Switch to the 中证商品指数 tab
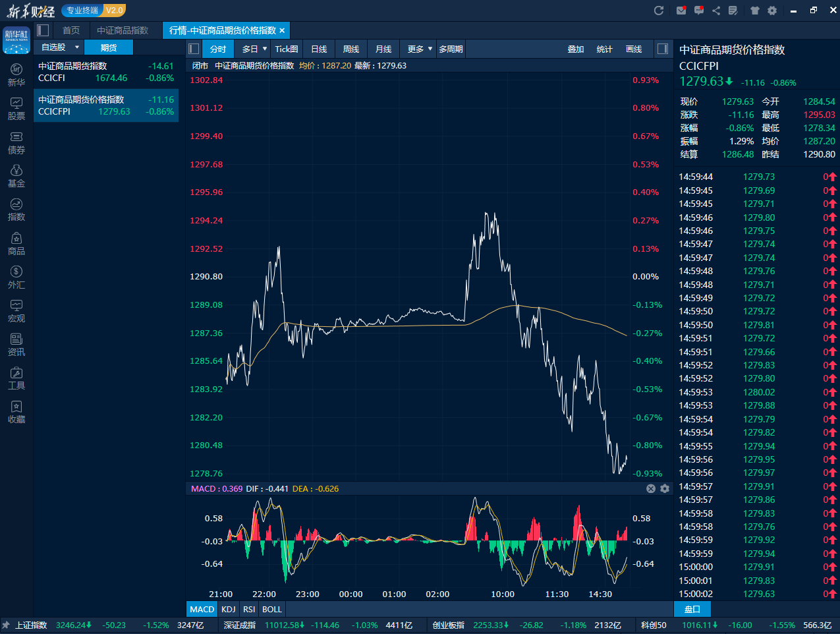The height and width of the screenshot is (634, 840). [123, 30]
